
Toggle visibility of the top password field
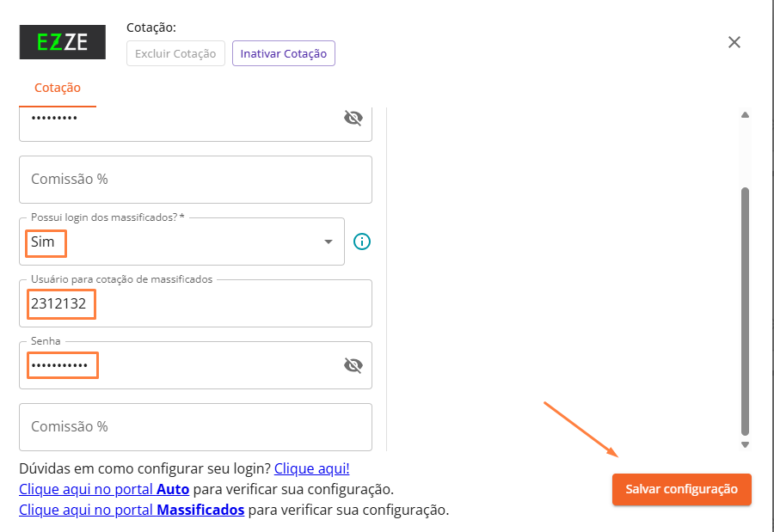[353, 119]
